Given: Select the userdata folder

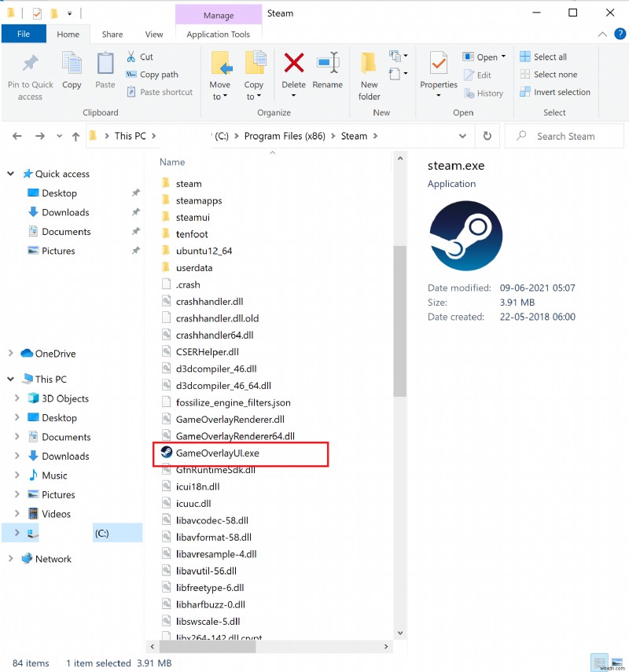Looking at the screenshot, I should click(193, 268).
